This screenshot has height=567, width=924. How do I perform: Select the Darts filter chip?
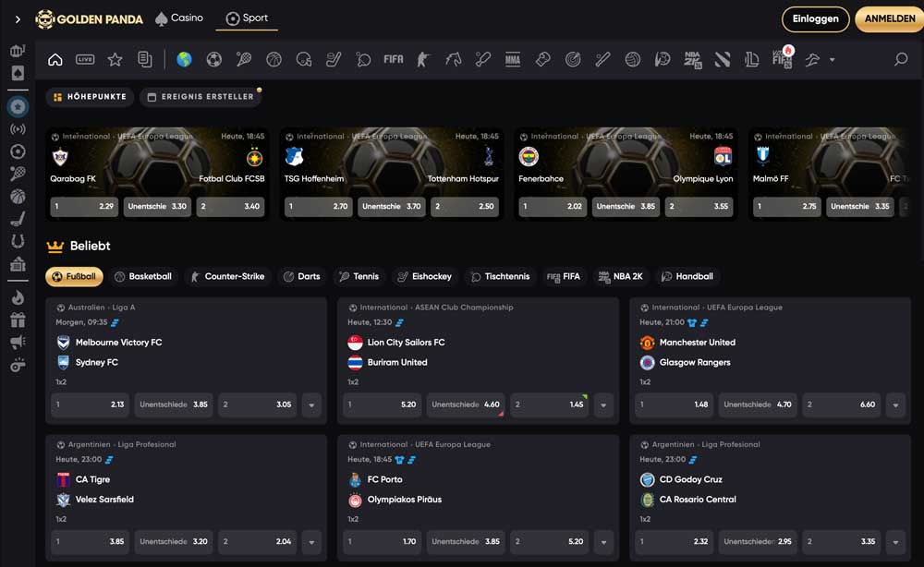click(302, 276)
